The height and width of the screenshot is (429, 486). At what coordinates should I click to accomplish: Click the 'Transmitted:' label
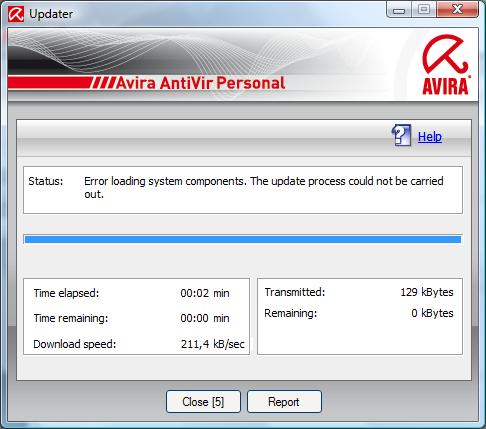(x=295, y=292)
